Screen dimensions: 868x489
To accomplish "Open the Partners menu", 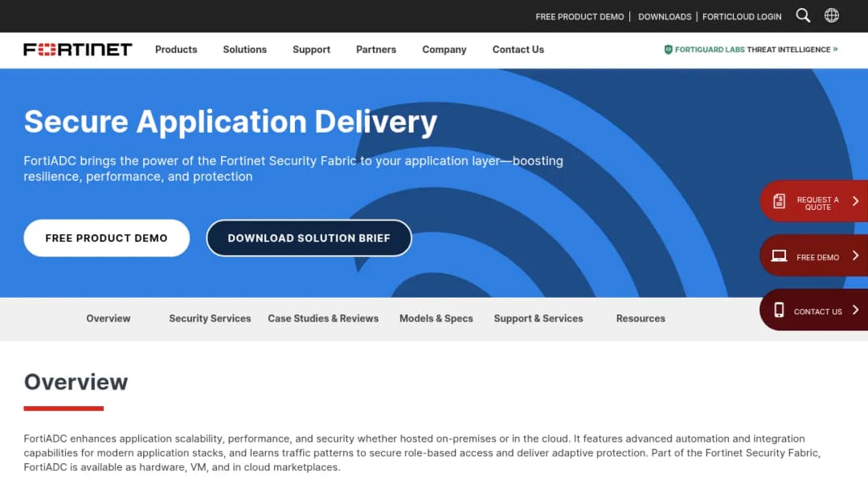I will 376,49.
